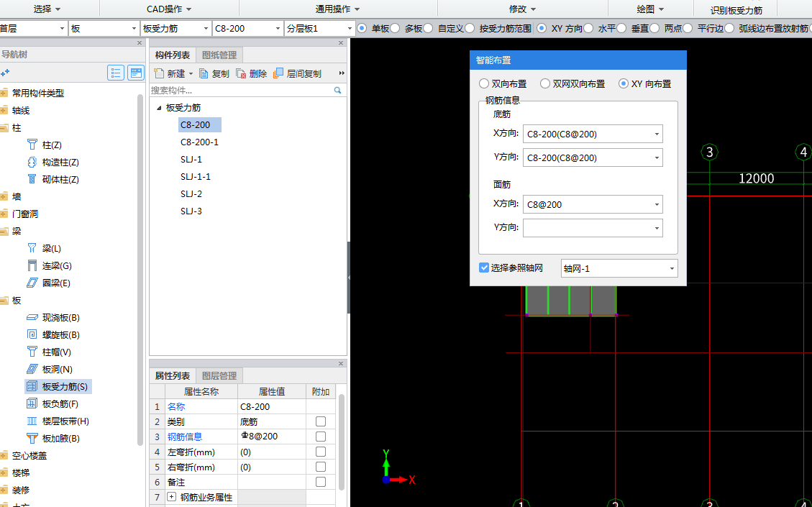
Task: Open the toolbar overflow arrows in 构件列表
Action: pyautogui.click(x=341, y=73)
